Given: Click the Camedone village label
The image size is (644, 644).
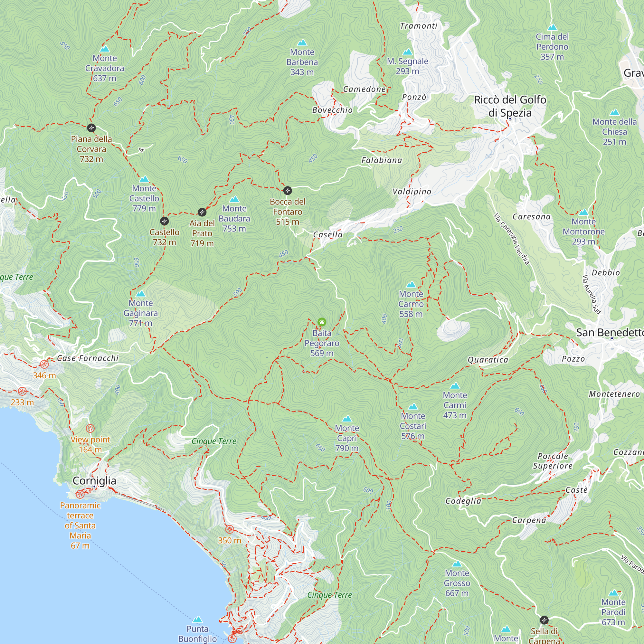Looking at the screenshot, I should pos(364,89).
